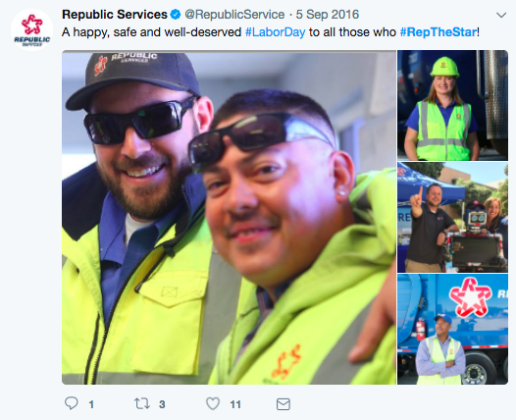The image size is (516, 420).
Task: Open the large photo of two workers
Action: point(229,217)
